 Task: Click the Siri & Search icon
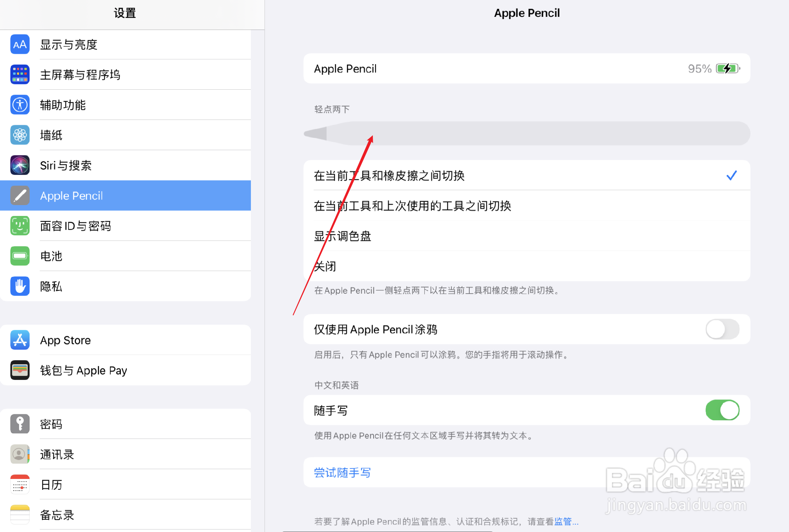click(x=20, y=166)
